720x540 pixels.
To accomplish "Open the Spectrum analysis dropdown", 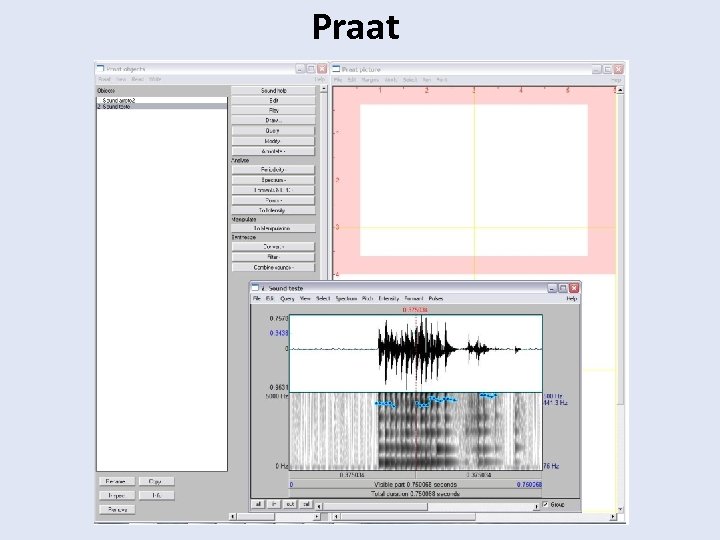I will coord(273,180).
